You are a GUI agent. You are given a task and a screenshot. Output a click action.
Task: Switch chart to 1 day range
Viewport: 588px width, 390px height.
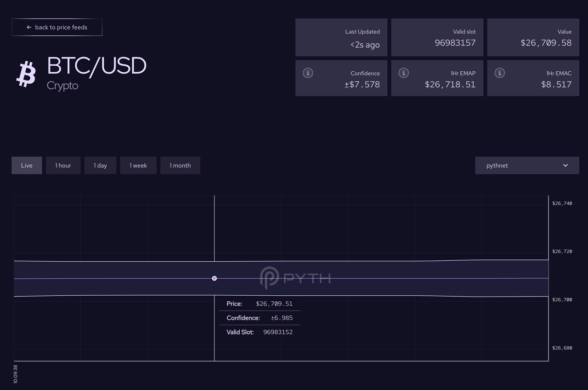[x=100, y=166]
